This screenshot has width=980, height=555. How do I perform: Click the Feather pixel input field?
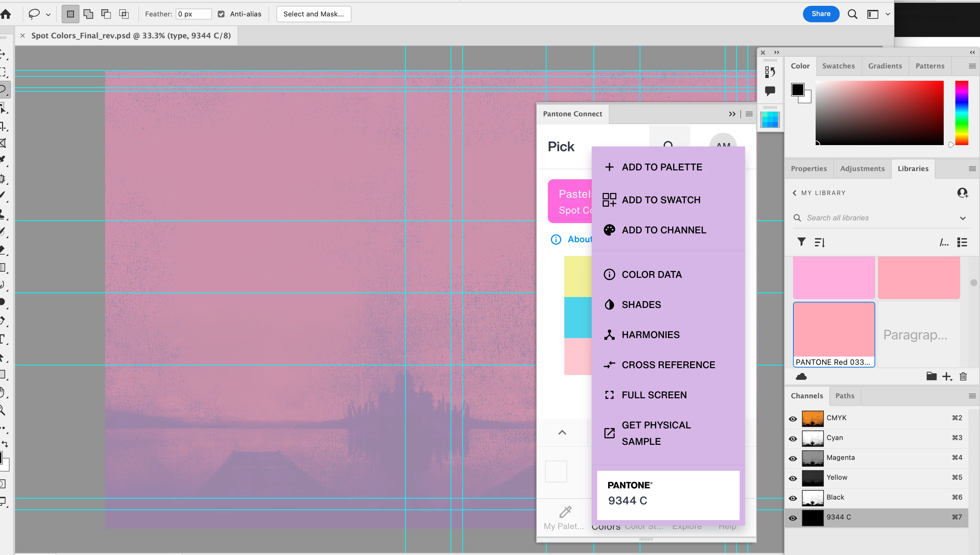pyautogui.click(x=193, y=14)
